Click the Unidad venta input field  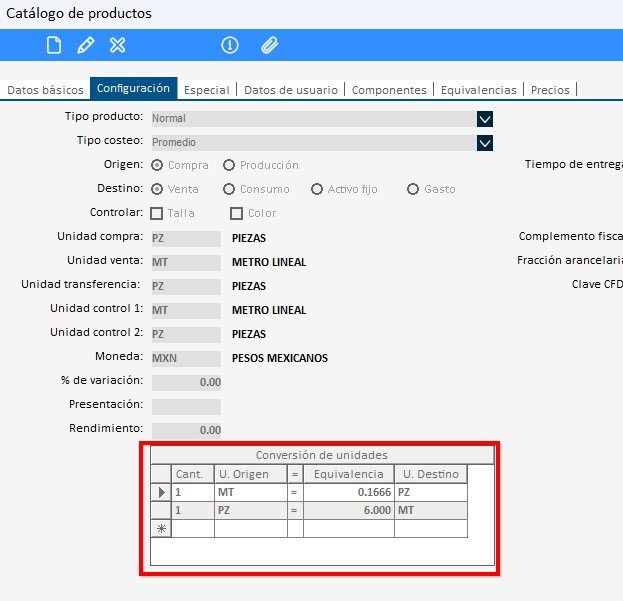[x=185, y=262]
